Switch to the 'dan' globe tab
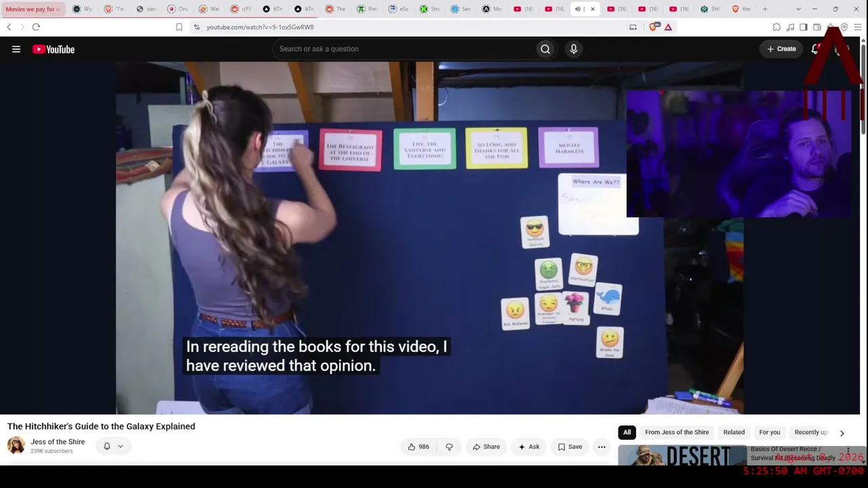This screenshot has width=868, height=488. [146, 9]
